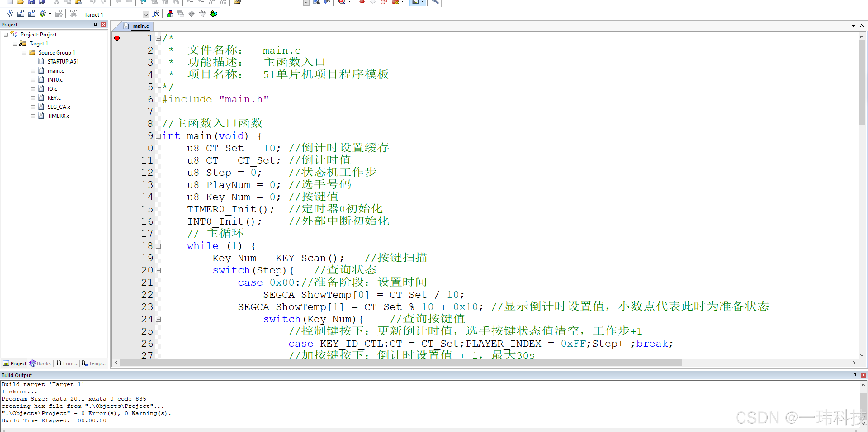This screenshot has height=432, width=868.
Task: Open STARTUP.A51 in project tree
Action: click(63, 62)
